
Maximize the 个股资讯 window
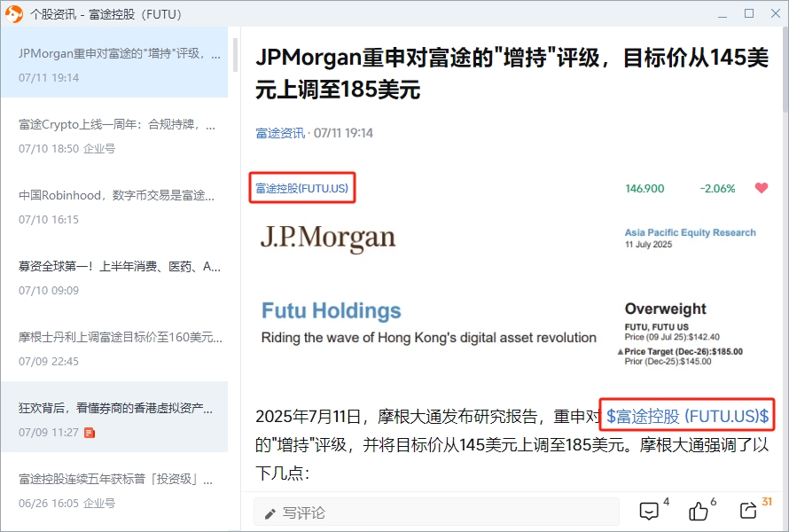(x=749, y=13)
